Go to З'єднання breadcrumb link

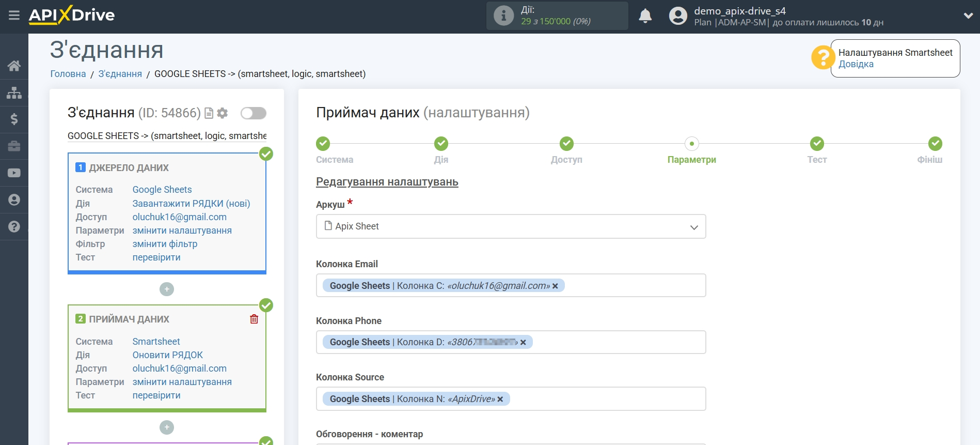point(120,74)
